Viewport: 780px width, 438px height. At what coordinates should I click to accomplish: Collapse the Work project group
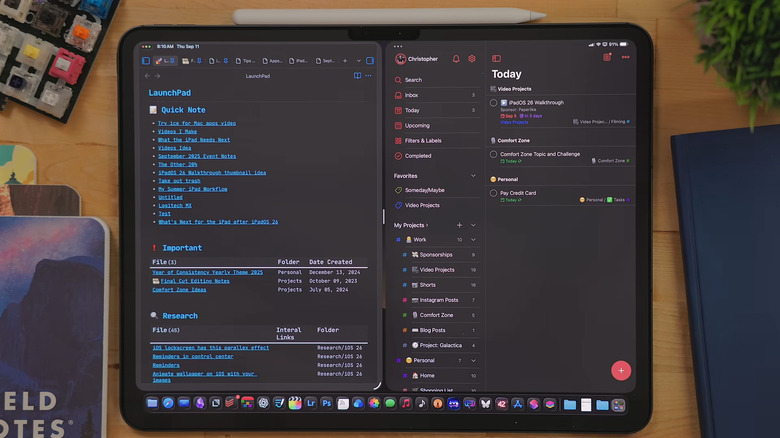(473, 239)
